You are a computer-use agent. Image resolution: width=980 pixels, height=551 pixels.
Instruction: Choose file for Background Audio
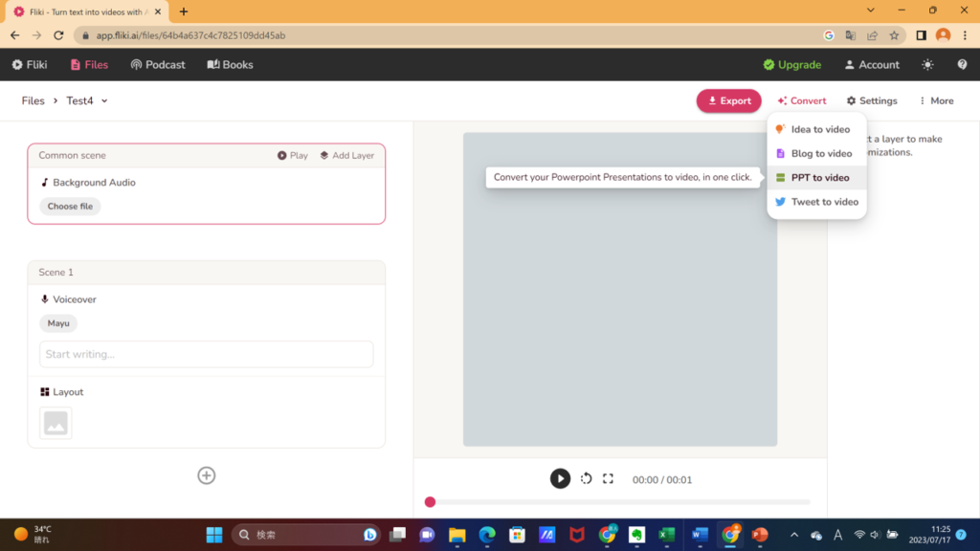70,207
